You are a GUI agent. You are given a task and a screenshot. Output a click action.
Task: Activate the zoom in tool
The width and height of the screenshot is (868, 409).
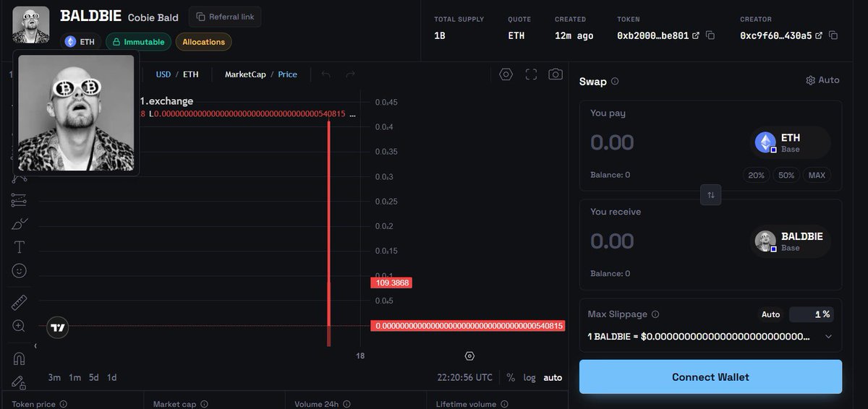(x=20, y=326)
